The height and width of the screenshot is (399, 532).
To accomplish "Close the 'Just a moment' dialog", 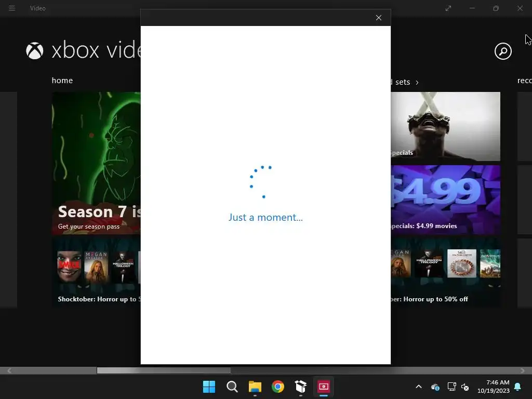I will coord(379,18).
